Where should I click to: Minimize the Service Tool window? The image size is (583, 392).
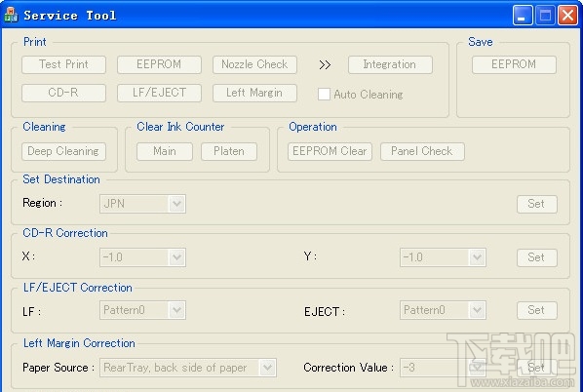click(x=523, y=16)
